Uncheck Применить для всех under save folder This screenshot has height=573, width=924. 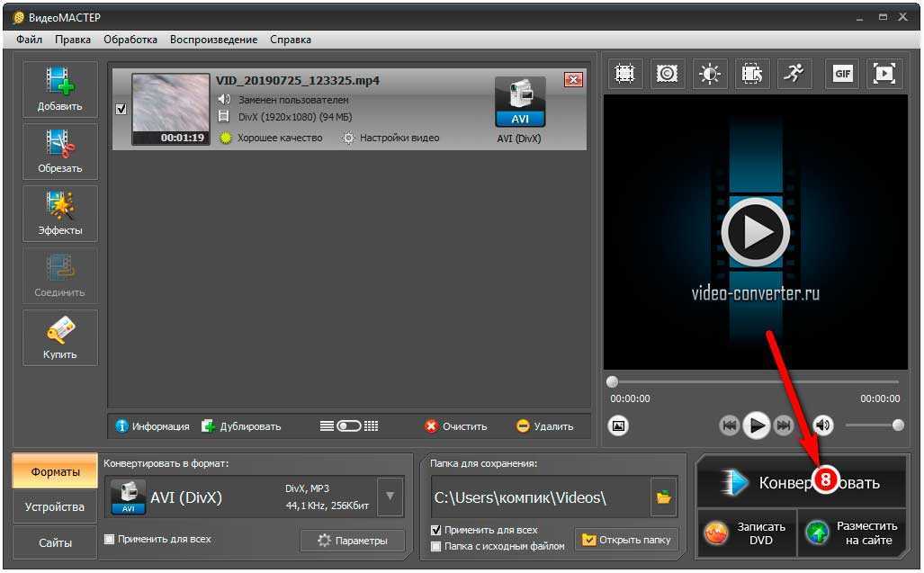[435, 530]
